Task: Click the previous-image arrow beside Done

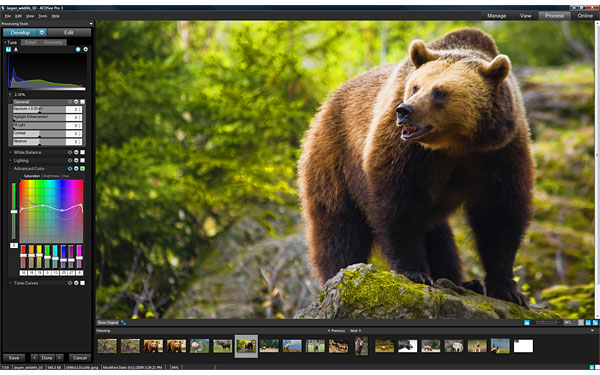Action: (34, 358)
